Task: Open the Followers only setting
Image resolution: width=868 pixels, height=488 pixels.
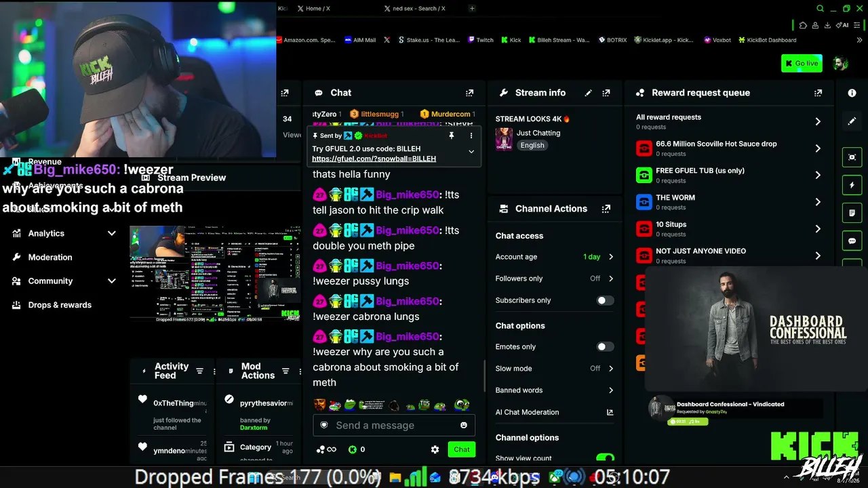Action: tap(555, 279)
